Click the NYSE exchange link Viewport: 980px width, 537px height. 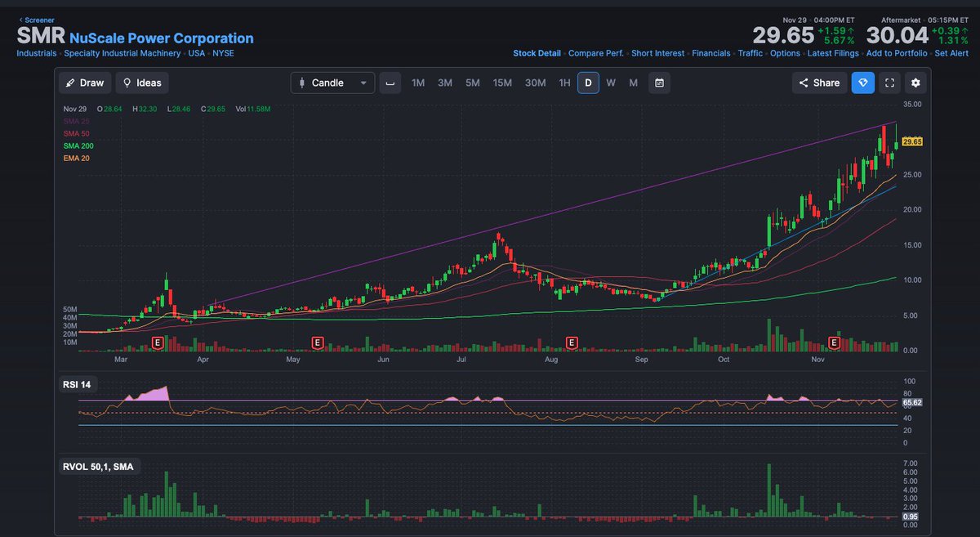tap(223, 53)
